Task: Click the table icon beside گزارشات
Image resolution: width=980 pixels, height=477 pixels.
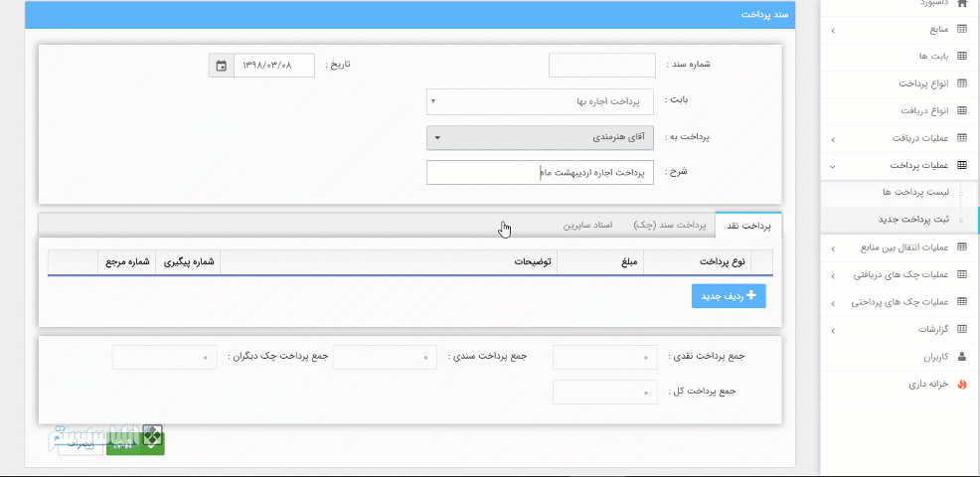Action: (x=962, y=330)
